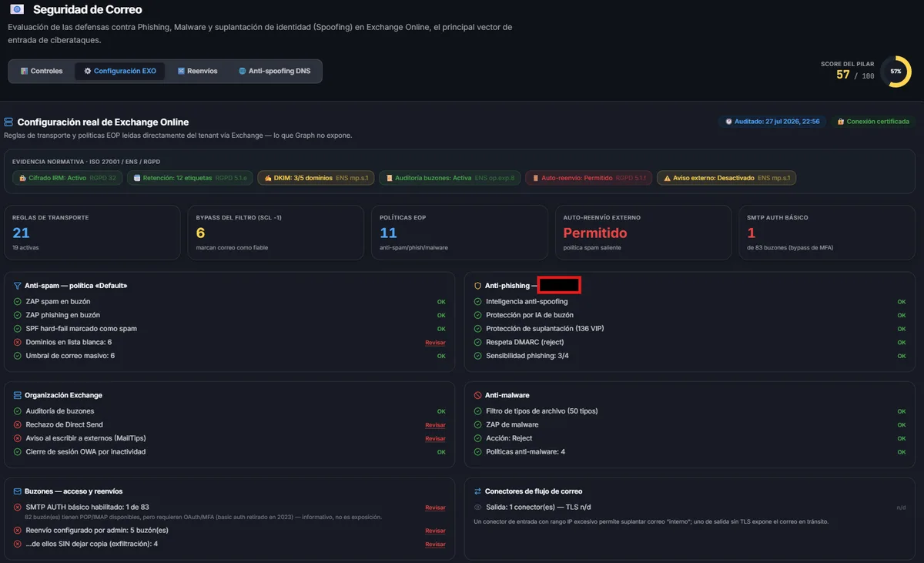Click error icon for SMTP AUTH básico habilitado

tap(18, 508)
